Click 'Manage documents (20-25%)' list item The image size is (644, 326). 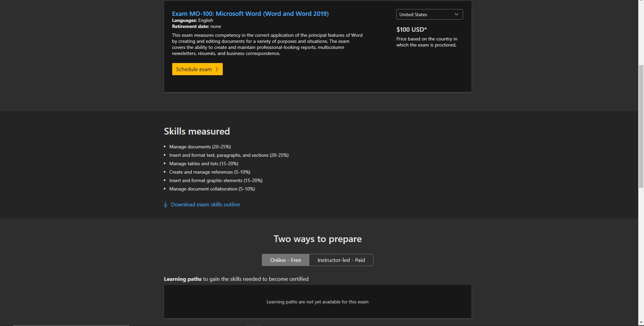click(200, 147)
